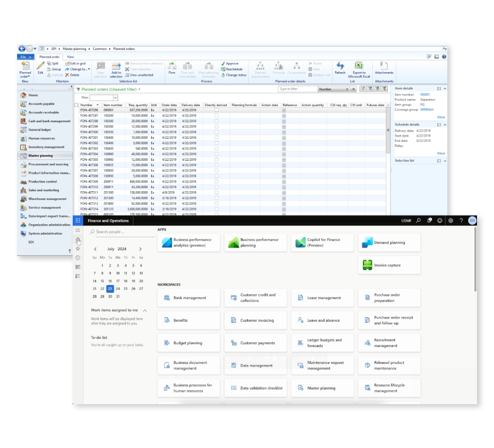This screenshot has height=448, width=494.
Task: Open the Settings gear in Finance and Operations
Action: click(451, 221)
